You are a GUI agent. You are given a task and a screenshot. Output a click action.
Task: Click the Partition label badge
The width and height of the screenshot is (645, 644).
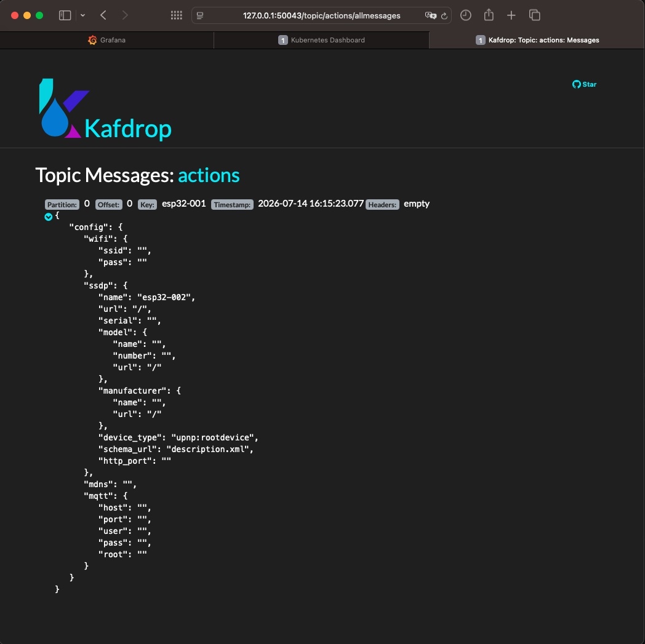tap(62, 205)
